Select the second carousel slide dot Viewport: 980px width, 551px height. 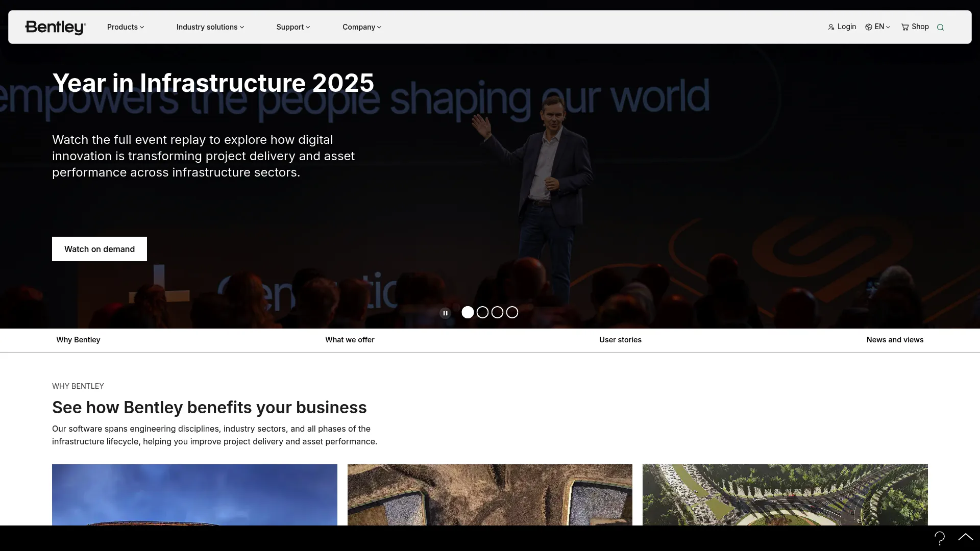coord(482,312)
